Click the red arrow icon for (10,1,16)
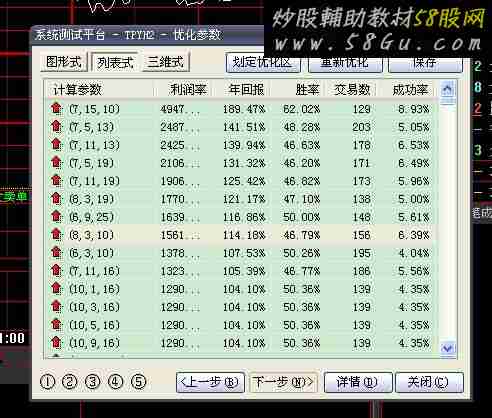Image resolution: width=492 pixels, height=418 pixels. [56, 289]
